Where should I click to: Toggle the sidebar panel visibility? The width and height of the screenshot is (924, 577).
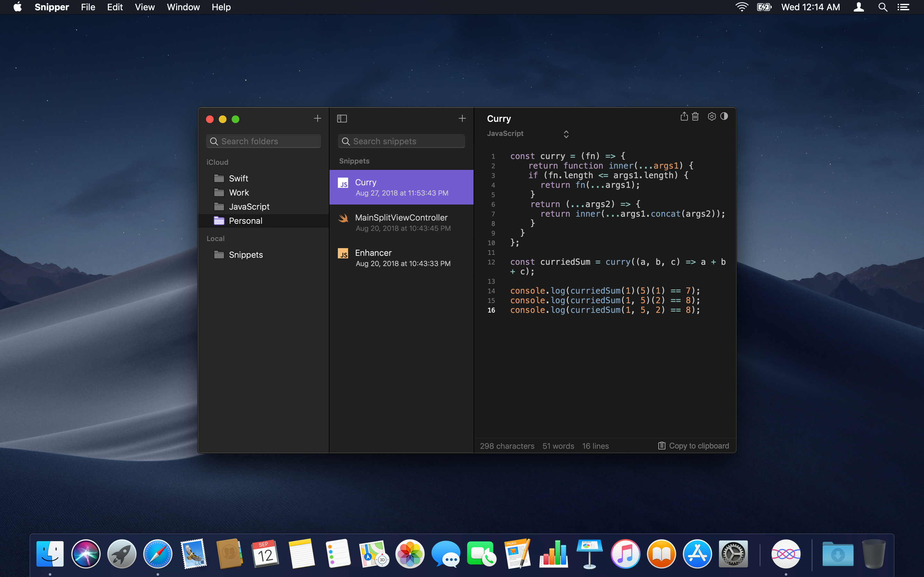point(342,119)
